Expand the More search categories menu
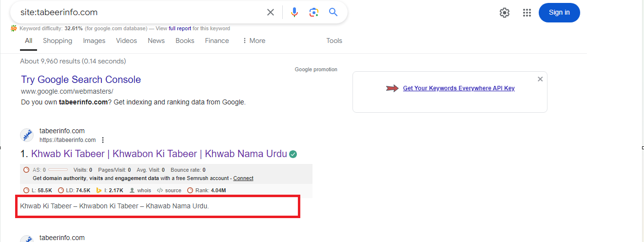This screenshot has height=242, width=644. (254, 41)
